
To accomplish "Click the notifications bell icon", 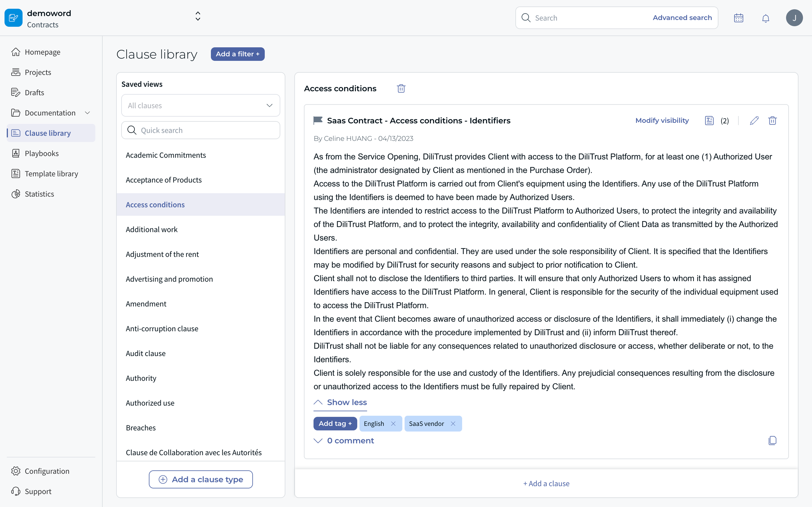I will [765, 18].
